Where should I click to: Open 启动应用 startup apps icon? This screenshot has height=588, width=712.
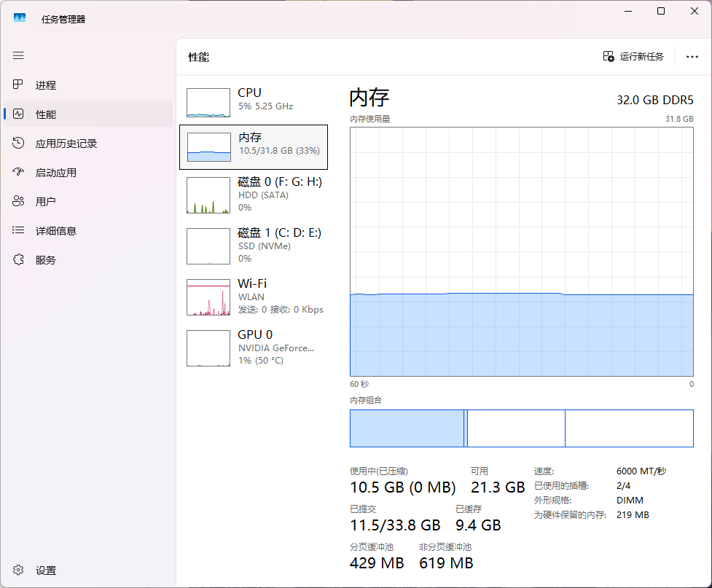click(18, 172)
